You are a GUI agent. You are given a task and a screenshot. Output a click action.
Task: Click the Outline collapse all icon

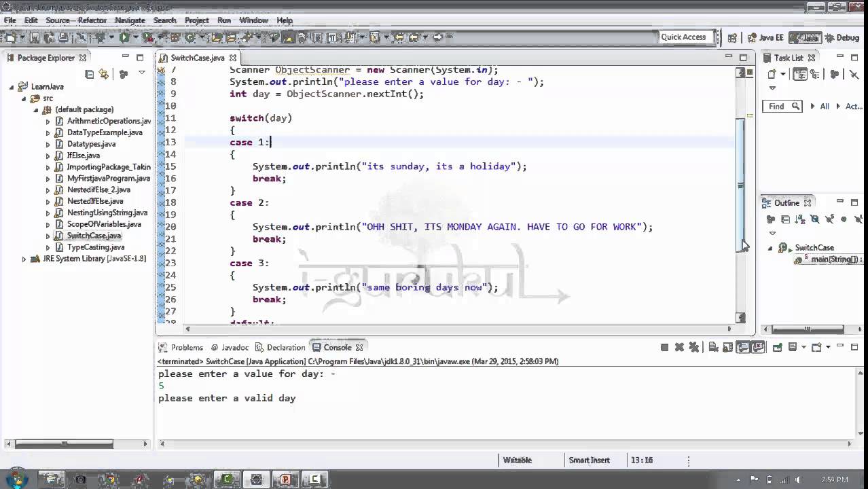click(786, 219)
